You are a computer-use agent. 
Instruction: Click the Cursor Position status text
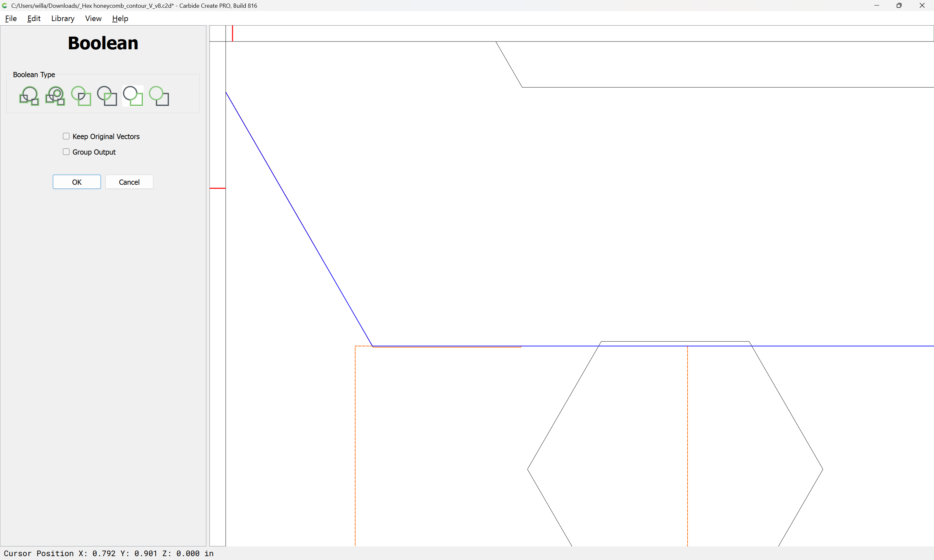coord(109,553)
